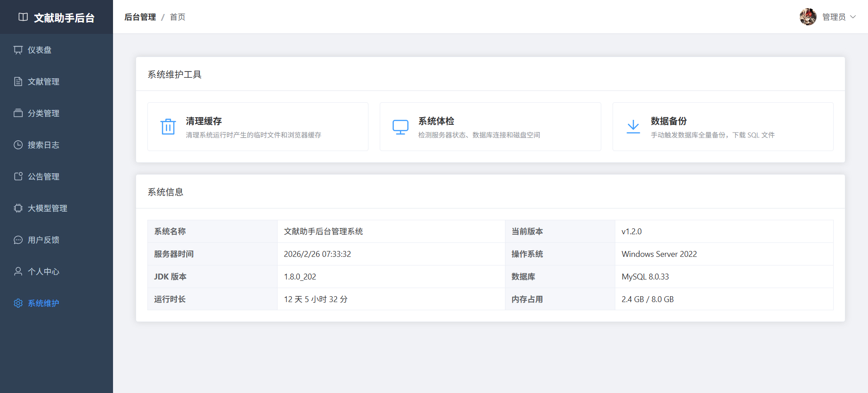Click the 文献管理 document icon
This screenshot has width=868, height=393.
[x=18, y=81]
